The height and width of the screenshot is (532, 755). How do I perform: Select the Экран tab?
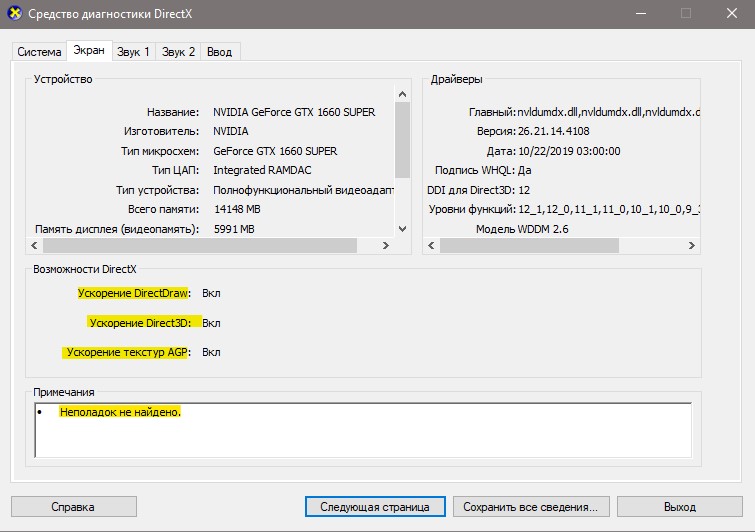89,50
